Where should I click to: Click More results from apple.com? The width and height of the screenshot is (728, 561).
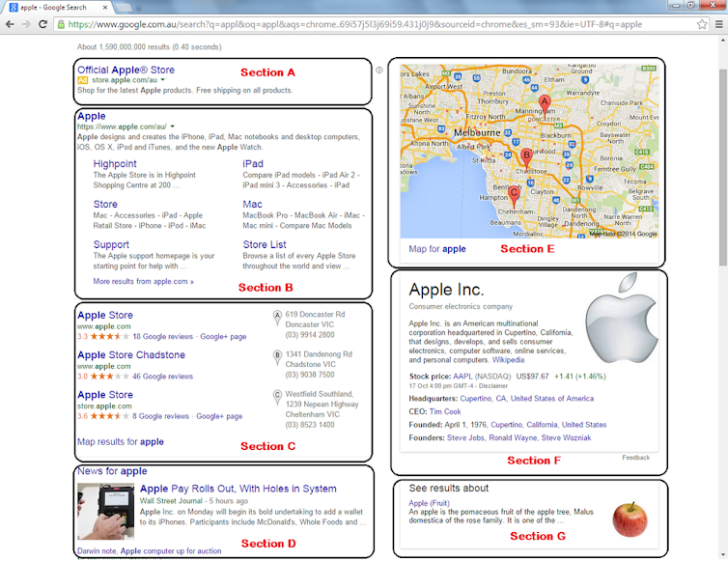click(x=144, y=281)
